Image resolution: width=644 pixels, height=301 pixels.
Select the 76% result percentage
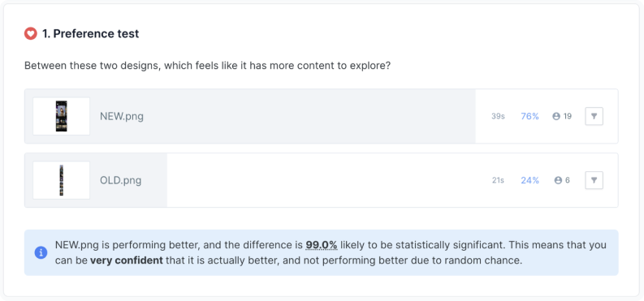pyautogui.click(x=529, y=117)
